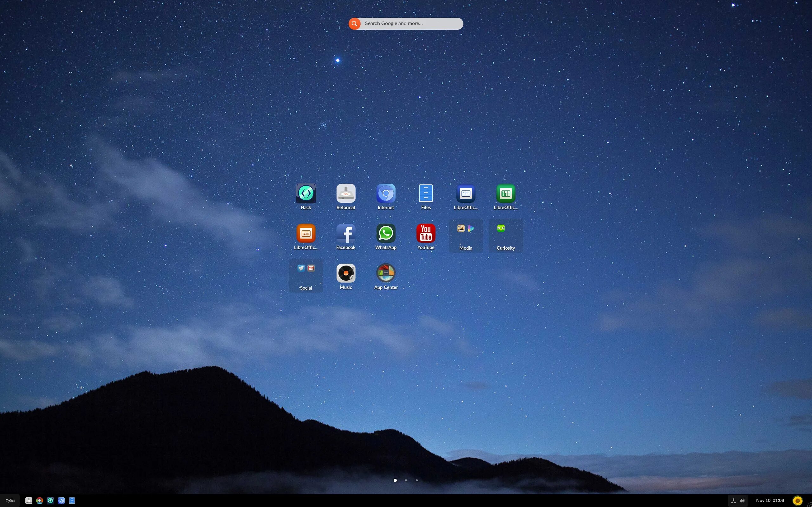Open the Music turntable icon
Image resolution: width=812 pixels, height=507 pixels.
346,273
